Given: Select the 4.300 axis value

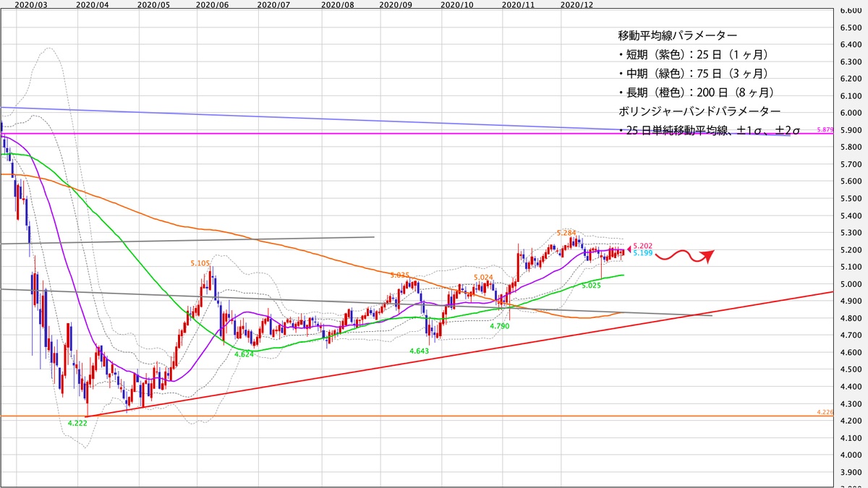Looking at the screenshot, I should tap(849, 403).
